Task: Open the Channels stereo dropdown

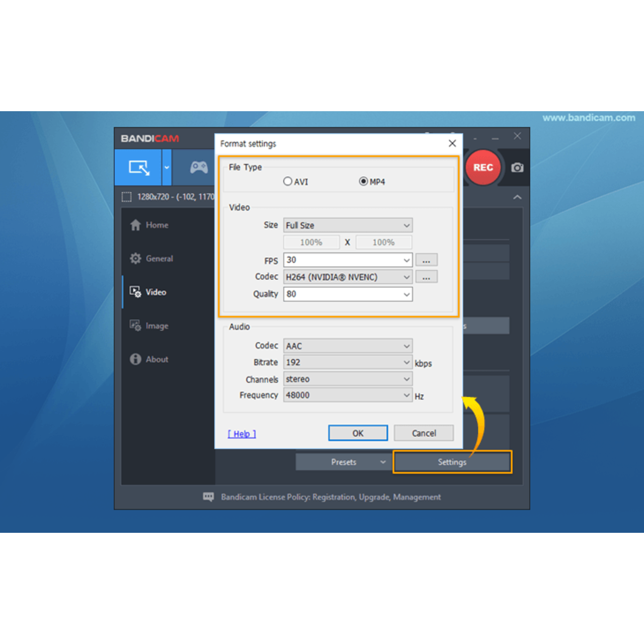Action: click(x=348, y=379)
